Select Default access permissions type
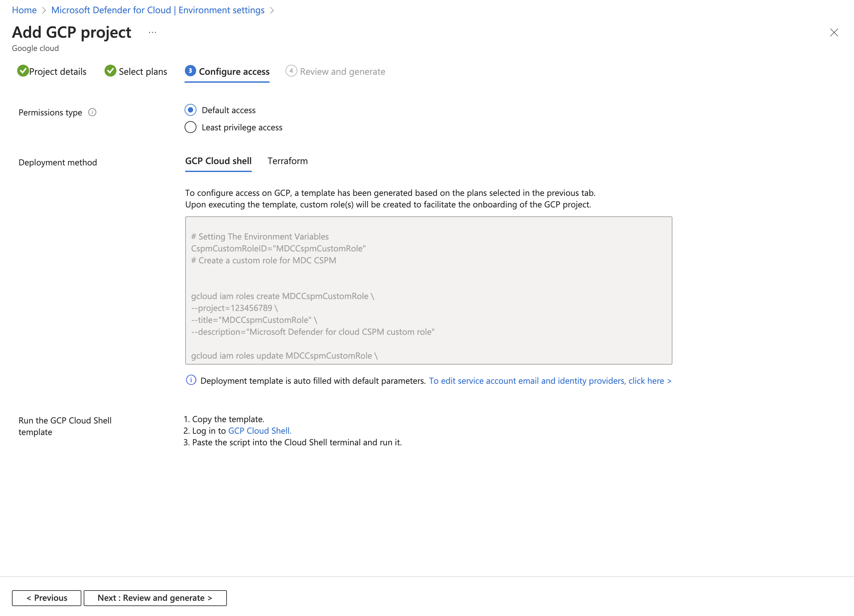The image size is (854, 616). 190,110
